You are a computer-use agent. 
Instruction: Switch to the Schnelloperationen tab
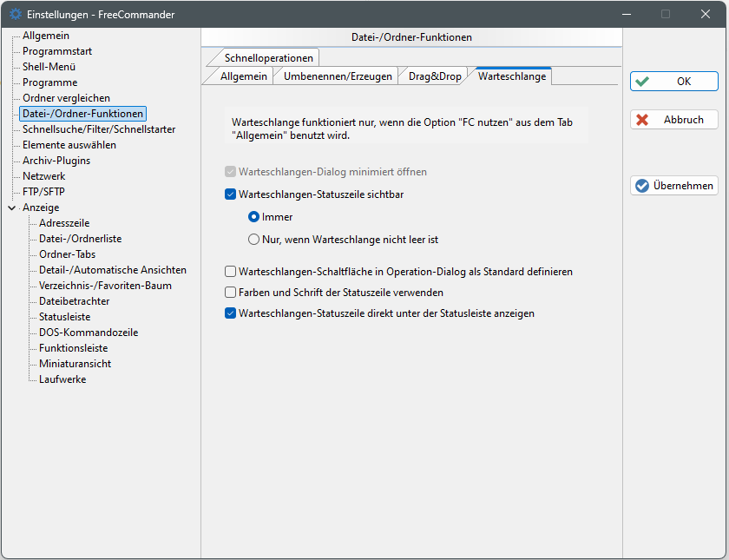[268, 58]
